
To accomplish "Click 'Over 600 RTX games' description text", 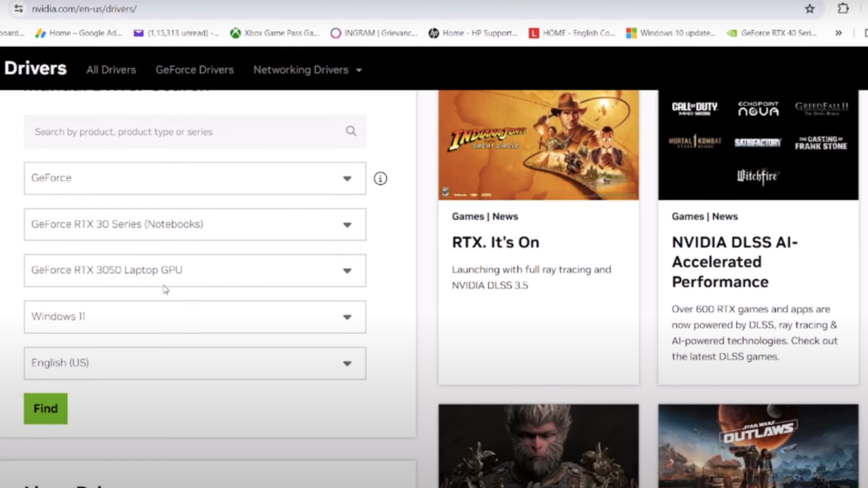I will [755, 333].
